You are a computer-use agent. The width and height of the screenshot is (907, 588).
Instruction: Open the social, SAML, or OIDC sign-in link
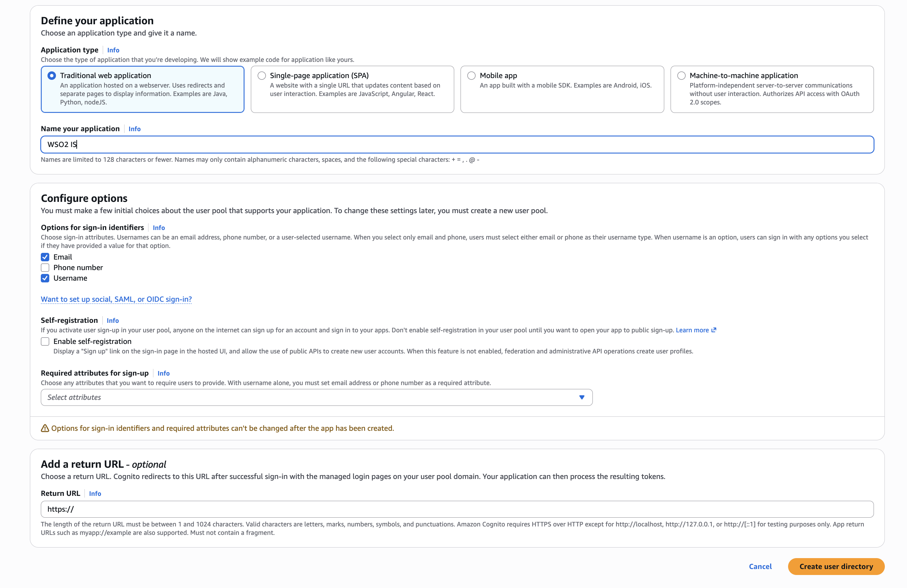[x=116, y=299]
